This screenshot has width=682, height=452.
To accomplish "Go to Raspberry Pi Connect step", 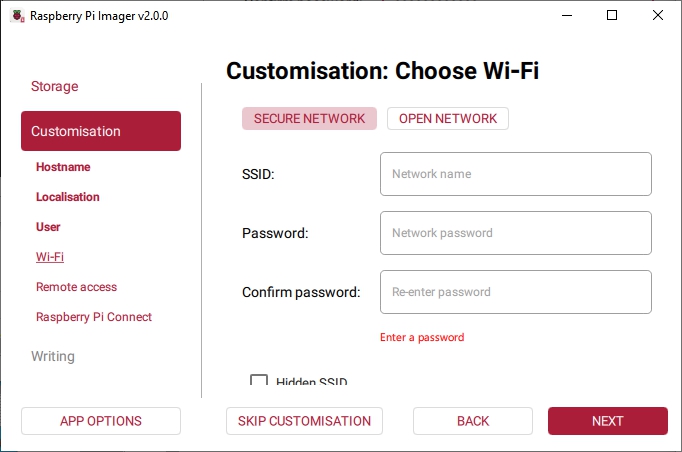I will (94, 317).
